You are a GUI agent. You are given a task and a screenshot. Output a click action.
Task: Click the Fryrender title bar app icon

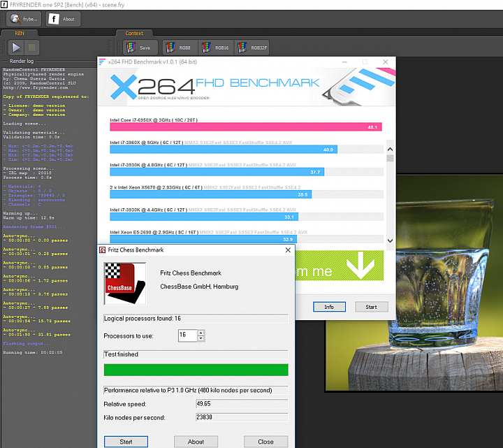(4, 5)
